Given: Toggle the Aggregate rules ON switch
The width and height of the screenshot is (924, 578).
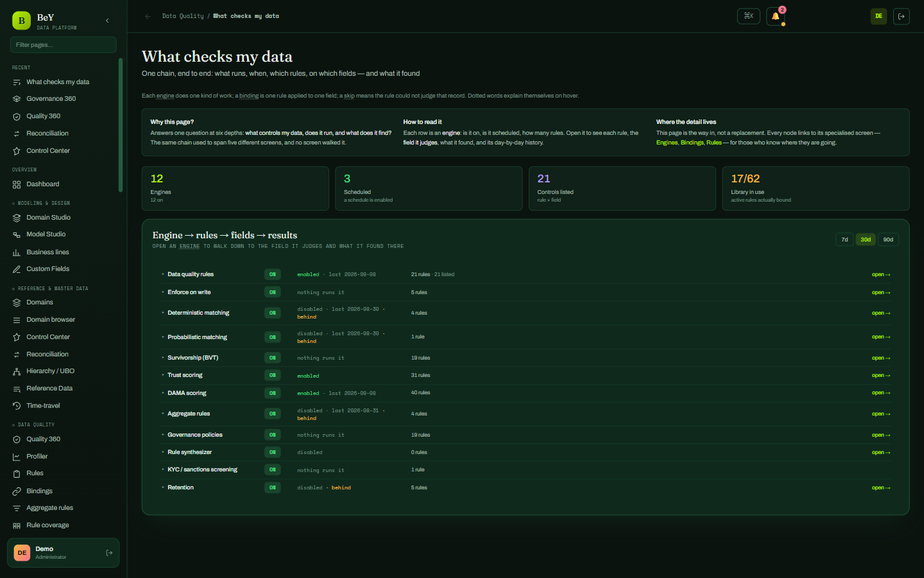Looking at the screenshot, I should pyautogui.click(x=273, y=414).
